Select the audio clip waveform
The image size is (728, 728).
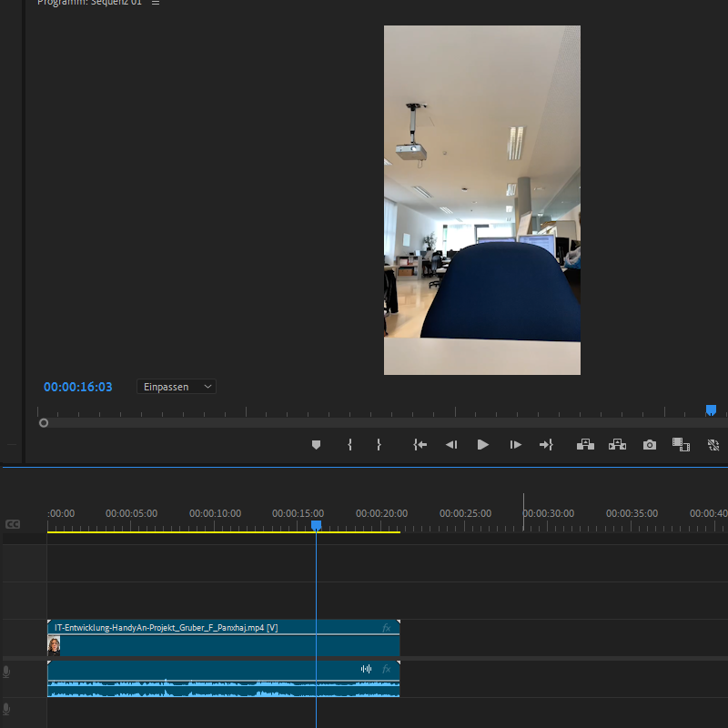point(223,689)
